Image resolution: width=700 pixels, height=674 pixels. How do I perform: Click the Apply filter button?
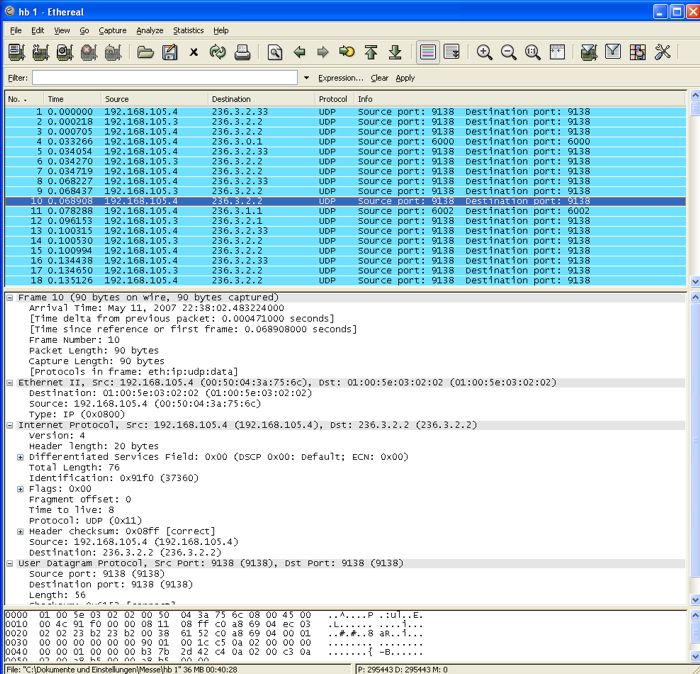(405, 78)
